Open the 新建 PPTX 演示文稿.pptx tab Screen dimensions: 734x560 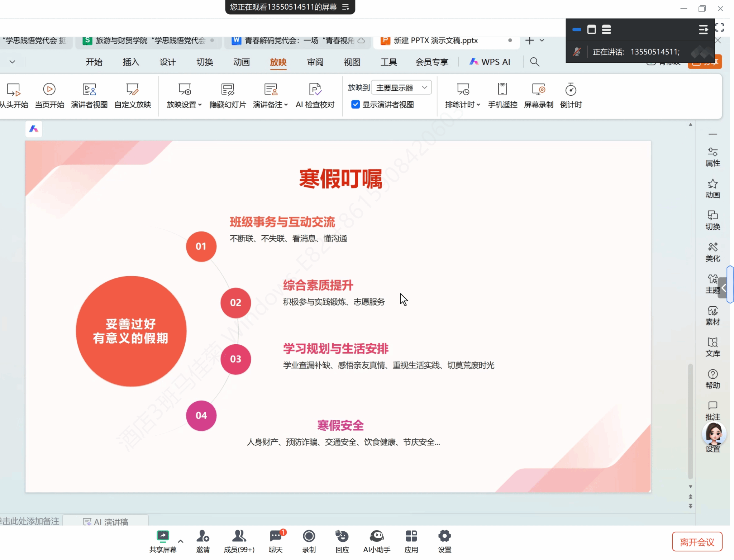click(x=435, y=40)
